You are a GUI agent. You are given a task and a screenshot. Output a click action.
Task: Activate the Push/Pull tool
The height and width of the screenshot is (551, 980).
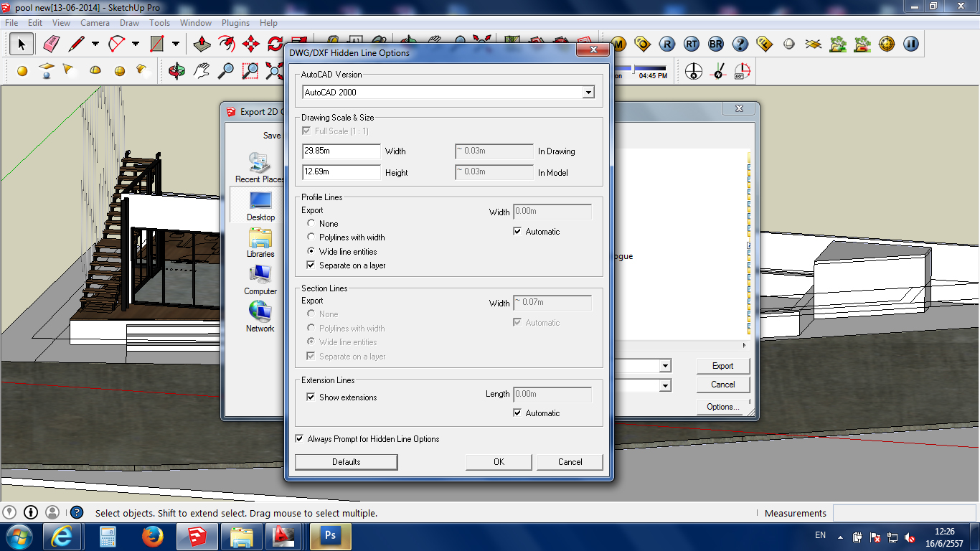pyautogui.click(x=203, y=44)
